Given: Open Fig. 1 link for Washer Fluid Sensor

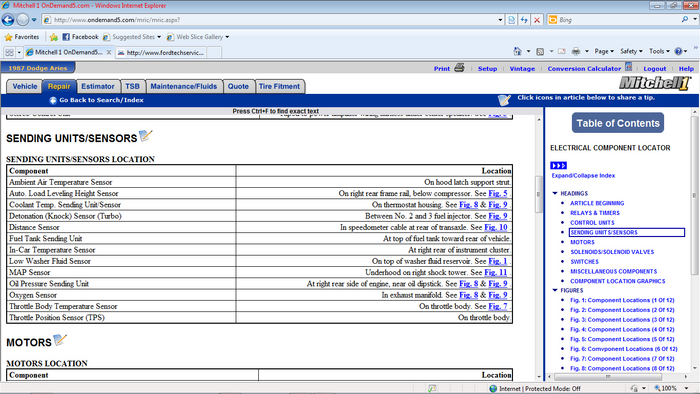Looking at the screenshot, I should pyautogui.click(x=498, y=261).
